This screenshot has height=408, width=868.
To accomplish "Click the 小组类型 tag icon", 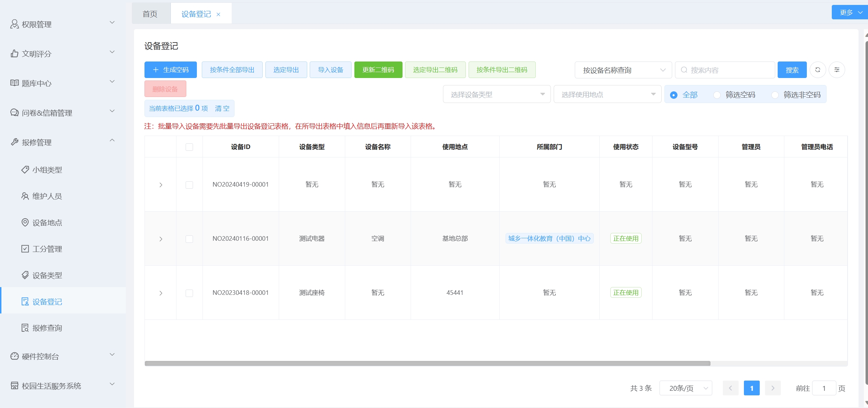I will click(x=25, y=169).
